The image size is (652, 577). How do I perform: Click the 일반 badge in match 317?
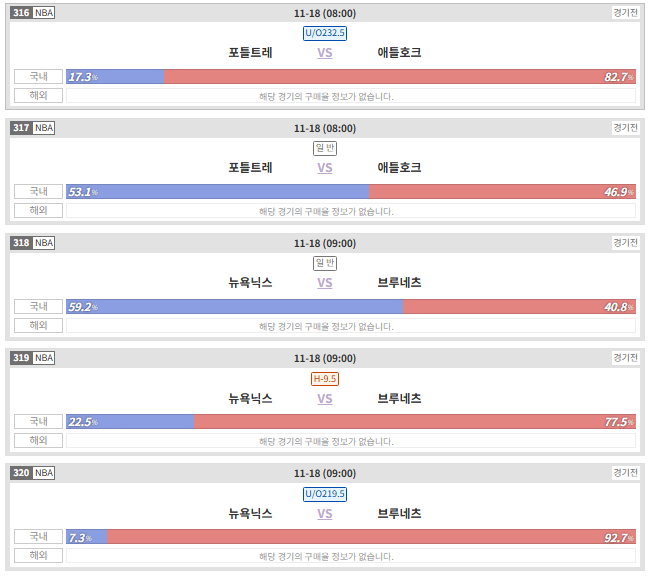point(326,148)
